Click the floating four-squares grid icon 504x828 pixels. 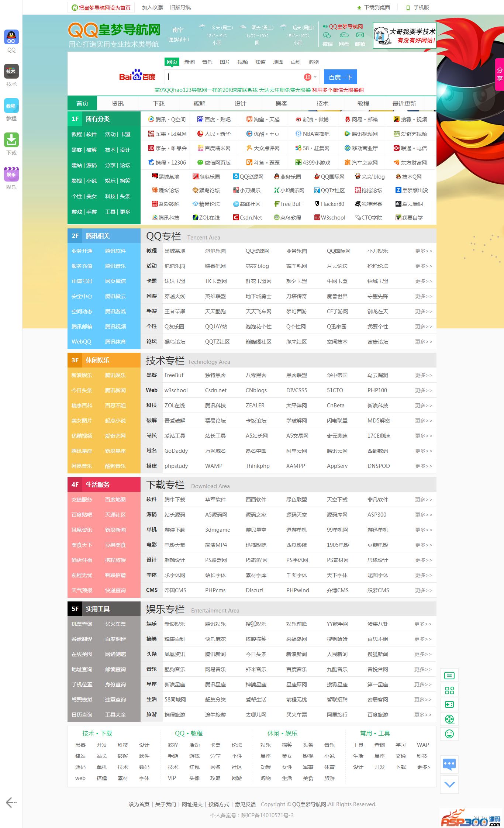(x=449, y=690)
